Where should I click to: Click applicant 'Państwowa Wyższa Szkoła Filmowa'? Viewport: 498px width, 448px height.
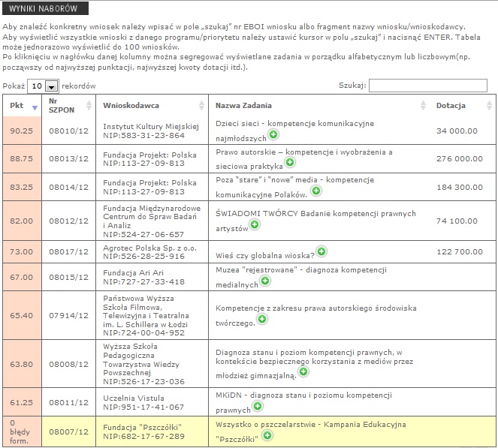(x=138, y=302)
